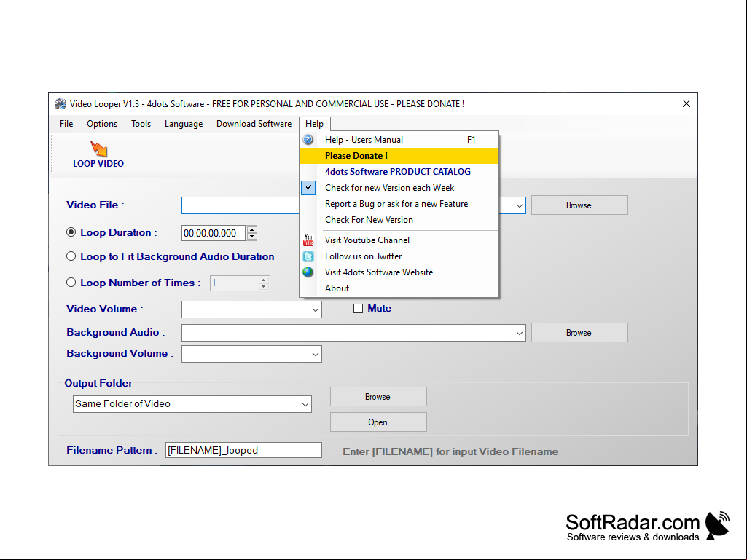The height and width of the screenshot is (560, 747).
Task: Open the Video Volume dropdown
Action: click(315, 309)
